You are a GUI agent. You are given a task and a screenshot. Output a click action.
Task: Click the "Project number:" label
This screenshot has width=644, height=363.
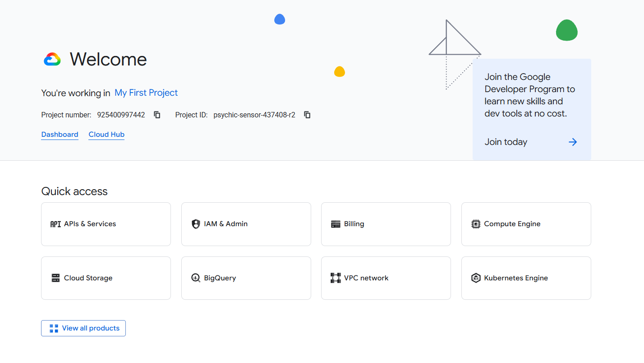click(x=66, y=115)
